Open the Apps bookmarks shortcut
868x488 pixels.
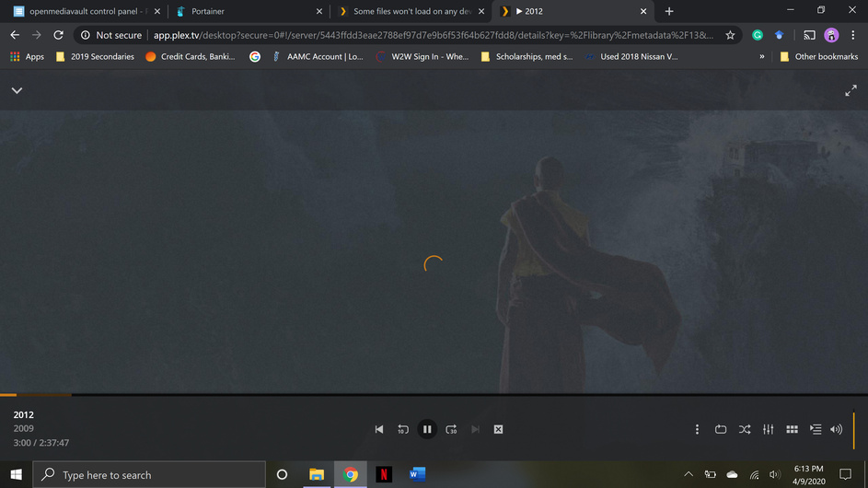pyautogui.click(x=27, y=56)
